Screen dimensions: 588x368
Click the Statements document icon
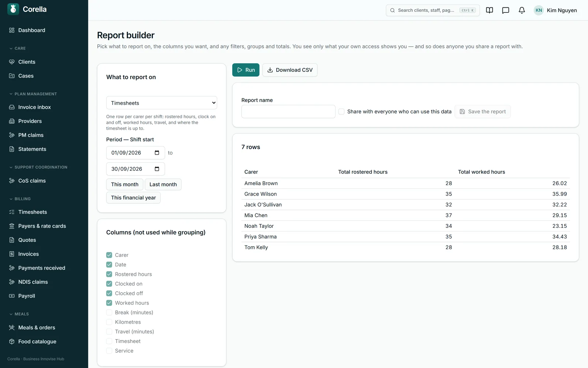pyautogui.click(x=12, y=149)
